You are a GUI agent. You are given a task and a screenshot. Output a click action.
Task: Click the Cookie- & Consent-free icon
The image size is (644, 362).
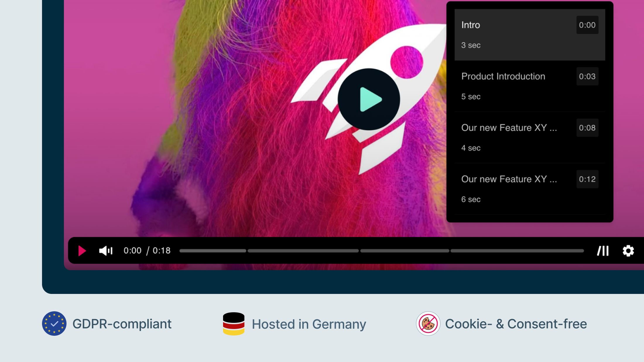pos(428,323)
